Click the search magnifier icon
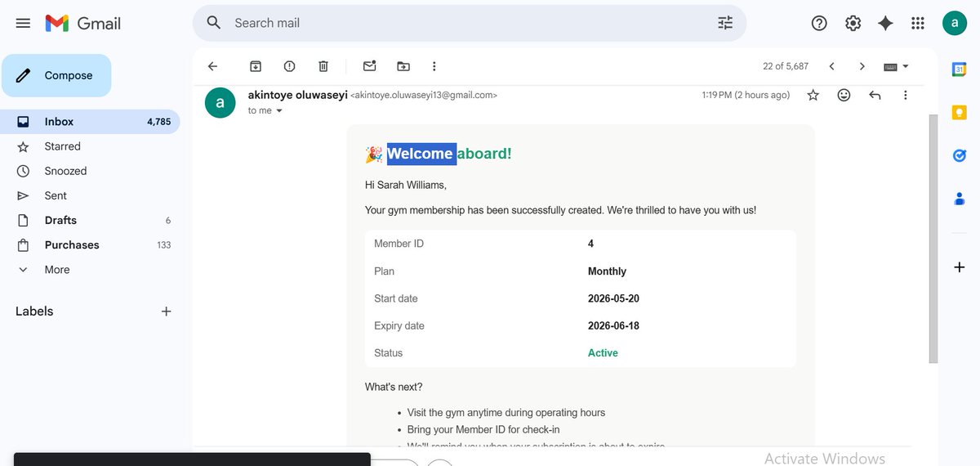 [214, 23]
